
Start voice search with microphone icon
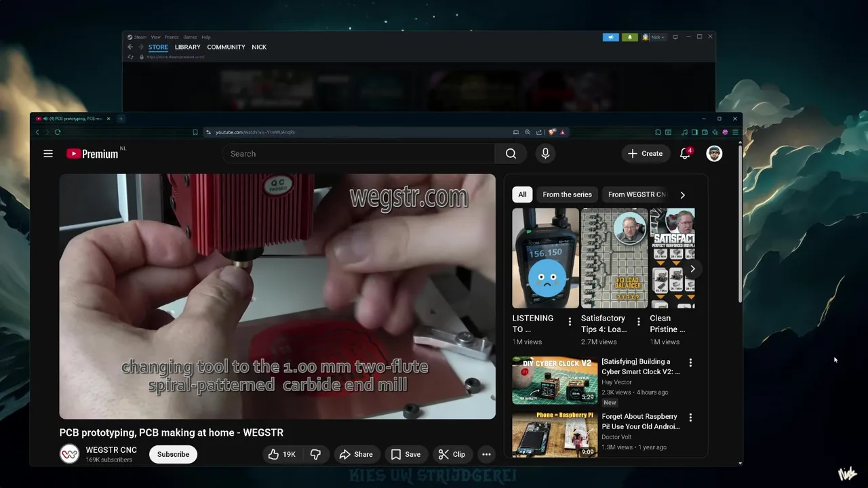pyautogui.click(x=545, y=154)
